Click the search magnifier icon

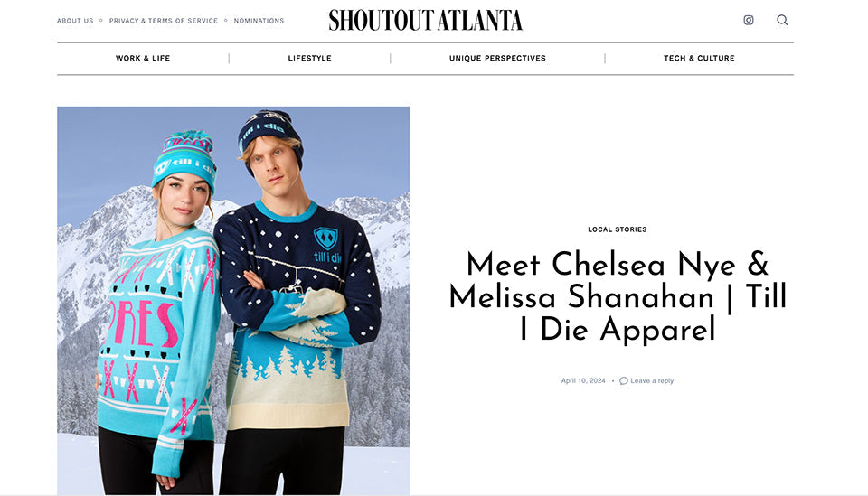(x=782, y=20)
